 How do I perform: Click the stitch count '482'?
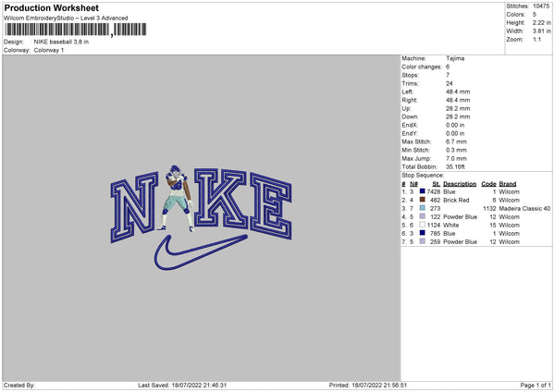click(436, 201)
